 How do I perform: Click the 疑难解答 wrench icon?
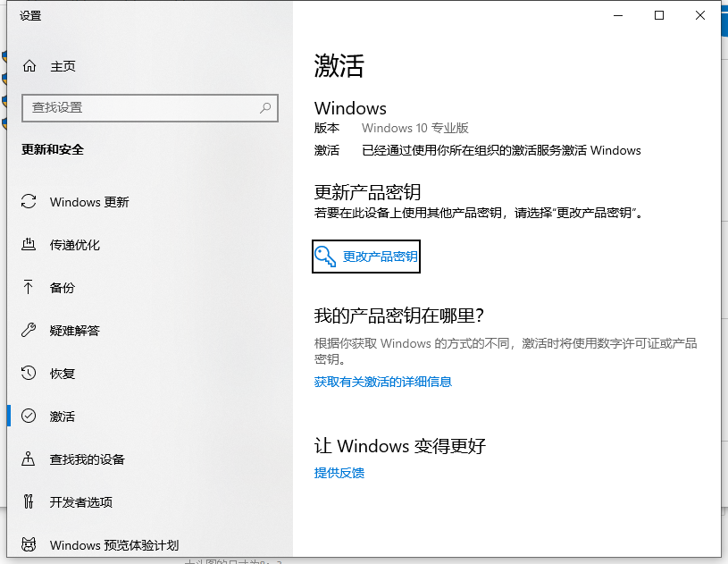(x=29, y=330)
